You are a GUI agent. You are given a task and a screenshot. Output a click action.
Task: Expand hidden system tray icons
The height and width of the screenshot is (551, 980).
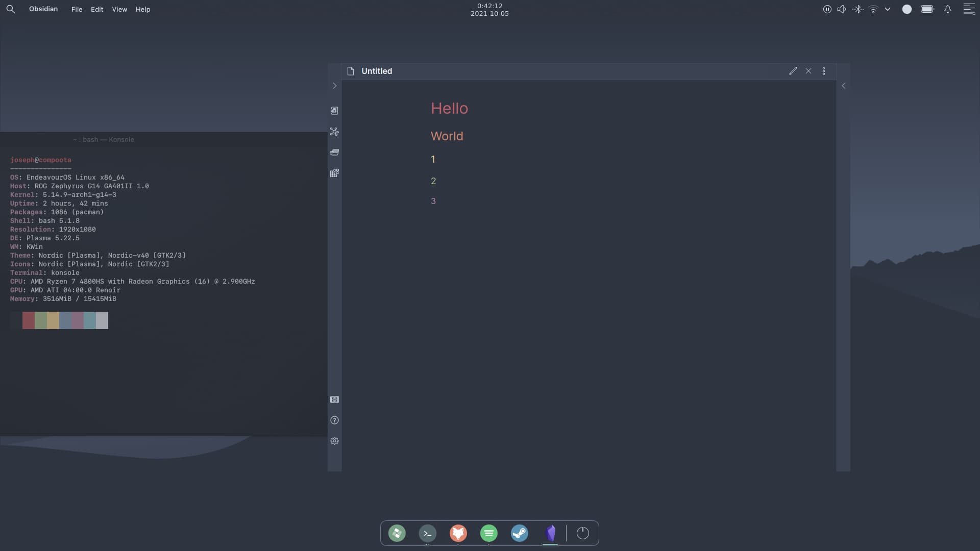[888, 9]
